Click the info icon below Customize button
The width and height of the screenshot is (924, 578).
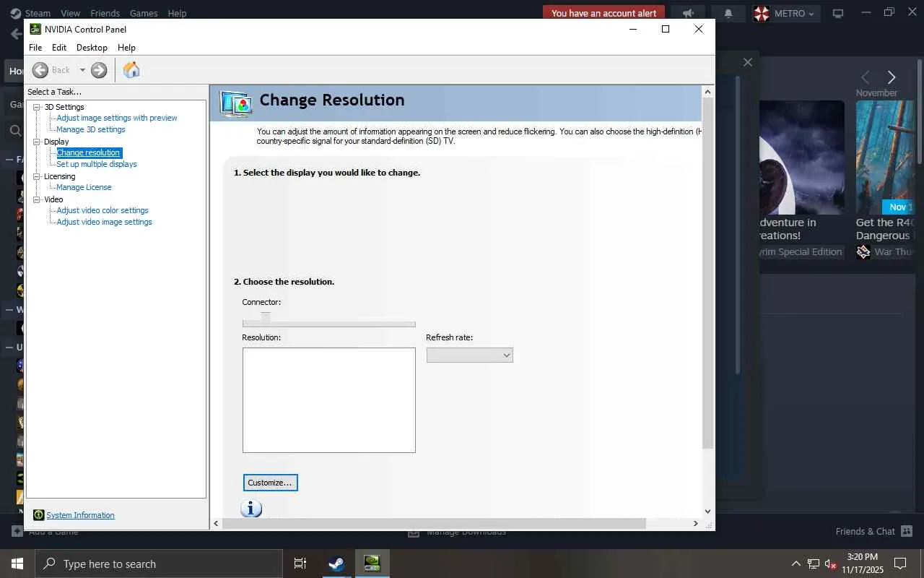[250, 509]
